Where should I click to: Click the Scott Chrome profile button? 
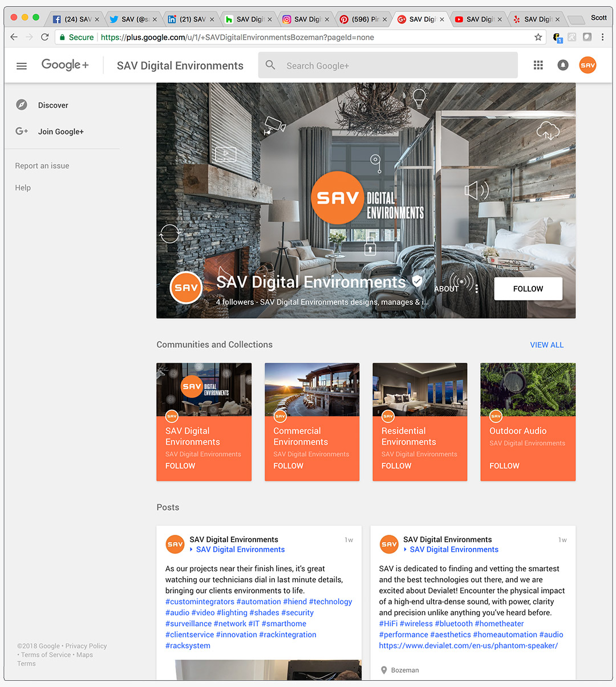598,18
